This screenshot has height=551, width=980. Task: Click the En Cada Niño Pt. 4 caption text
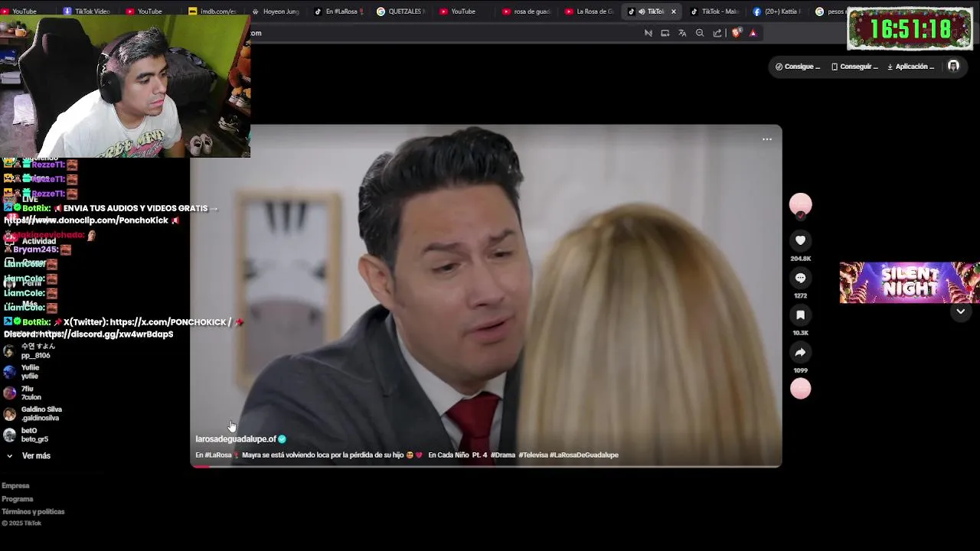pos(458,455)
